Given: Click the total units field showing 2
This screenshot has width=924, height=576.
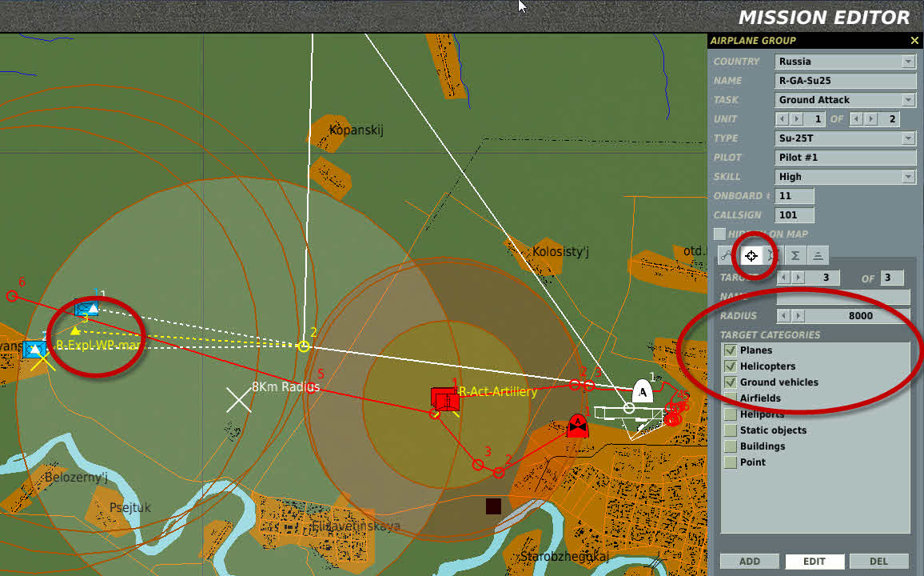Looking at the screenshot, I should click(x=890, y=119).
